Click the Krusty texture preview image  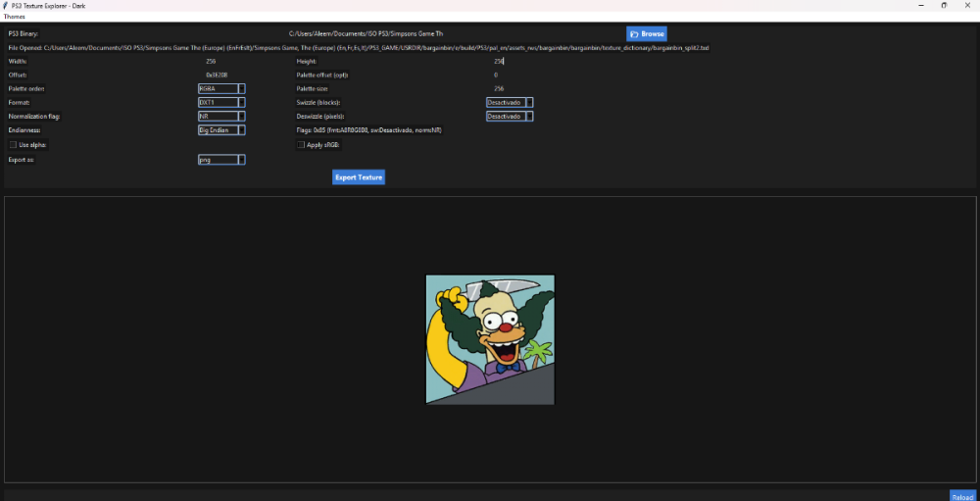pyautogui.click(x=490, y=339)
